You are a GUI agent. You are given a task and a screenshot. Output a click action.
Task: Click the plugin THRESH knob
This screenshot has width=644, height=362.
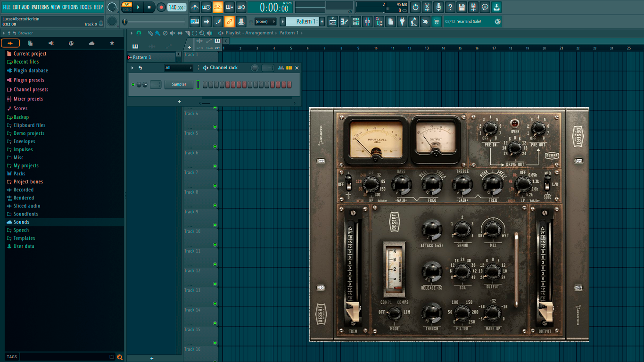click(x=431, y=313)
